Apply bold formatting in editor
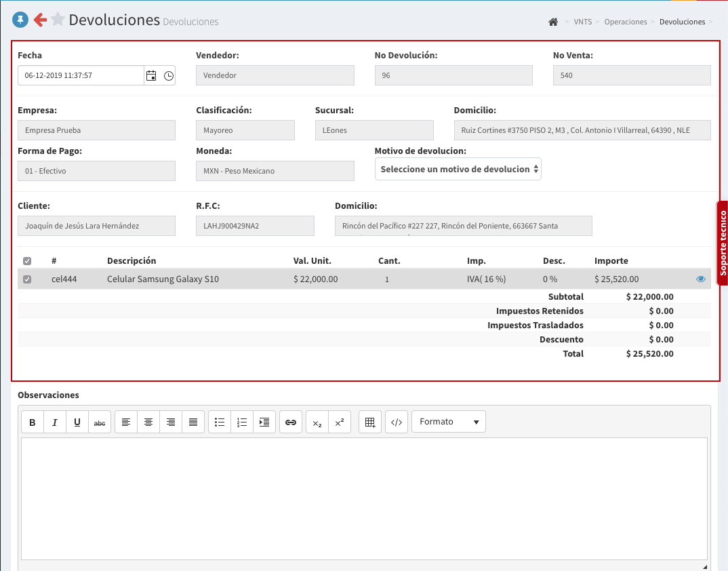Image resolution: width=728 pixels, height=571 pixels. [33, 422]
